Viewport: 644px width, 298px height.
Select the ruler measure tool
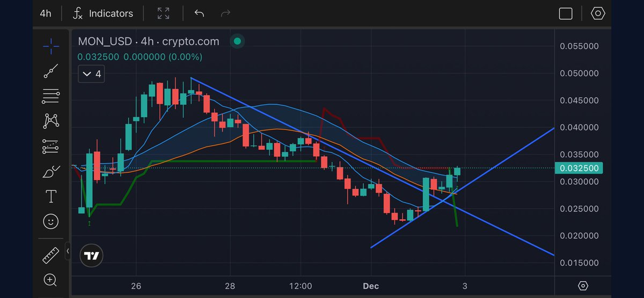pyautogui.click(x=51, y=255)
